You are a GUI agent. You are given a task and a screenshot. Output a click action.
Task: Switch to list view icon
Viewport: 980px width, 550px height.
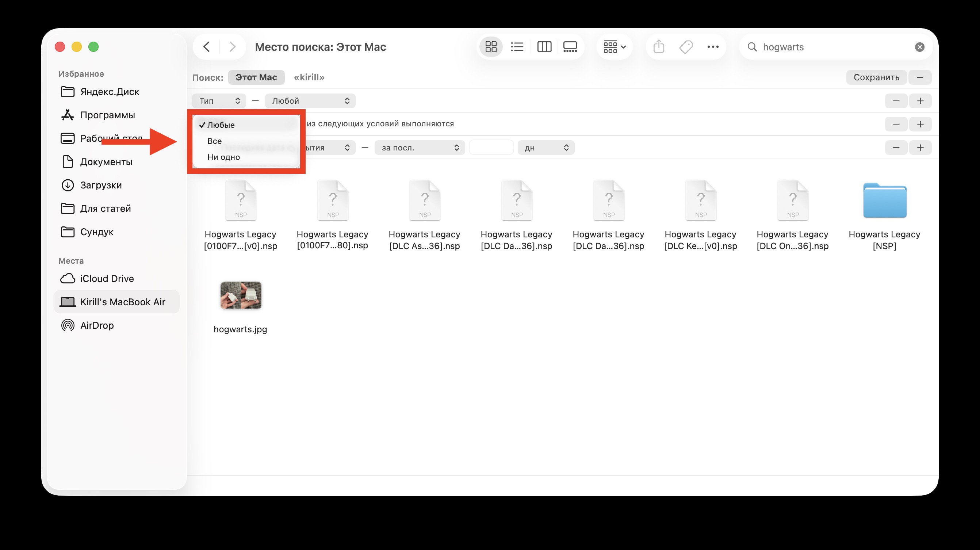[x=517, y=47]
